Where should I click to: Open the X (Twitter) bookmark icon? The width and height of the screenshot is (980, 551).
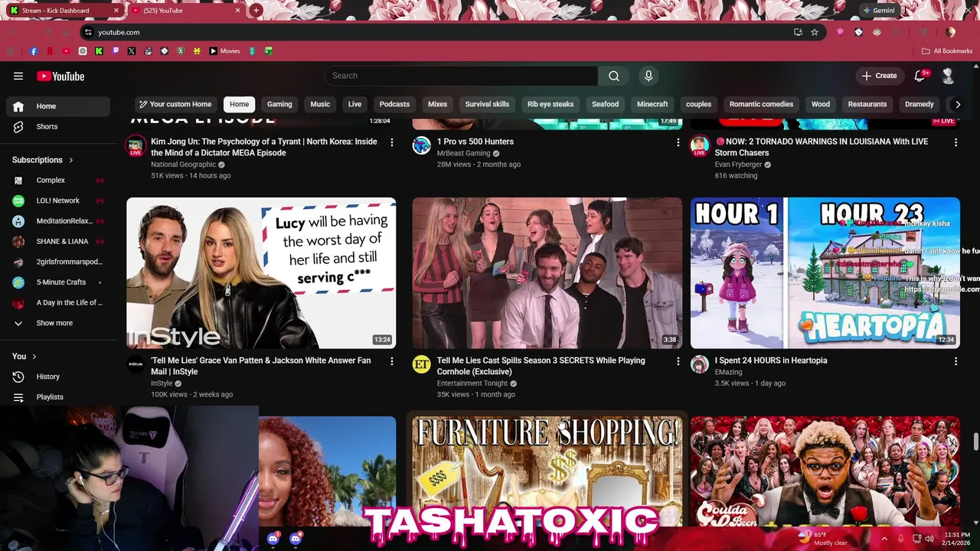[x=132, y=51]
